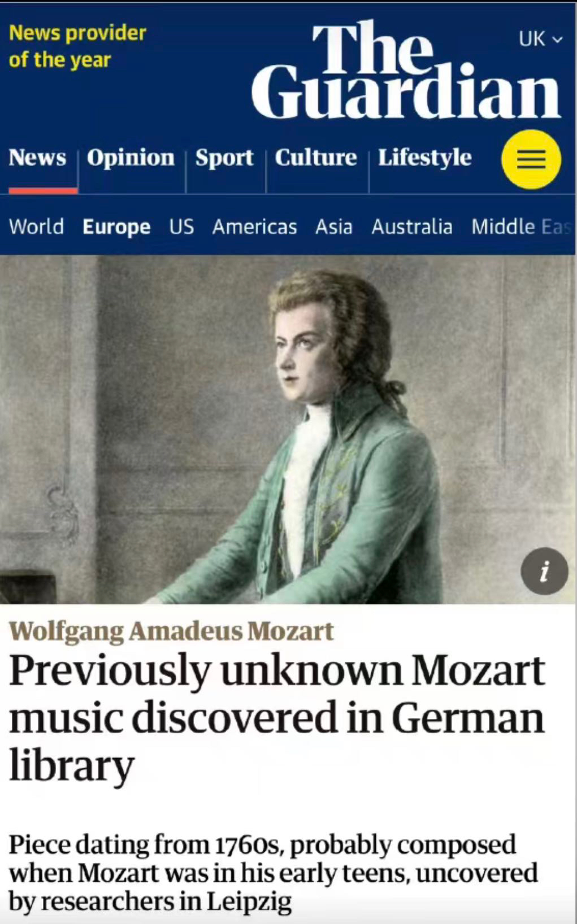Go to Americas news

click(255, 226)
